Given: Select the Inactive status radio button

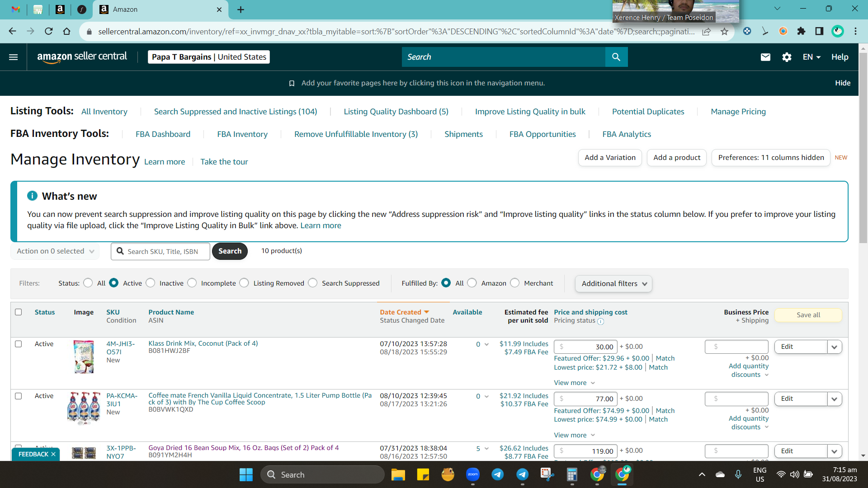Looking at the screenshot, I should 151,283.
